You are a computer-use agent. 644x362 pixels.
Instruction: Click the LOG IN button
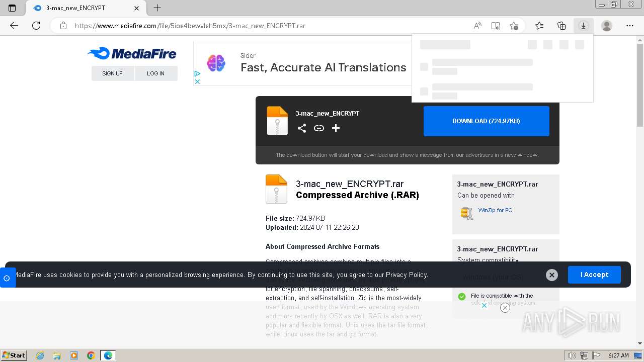coord(155,73)
